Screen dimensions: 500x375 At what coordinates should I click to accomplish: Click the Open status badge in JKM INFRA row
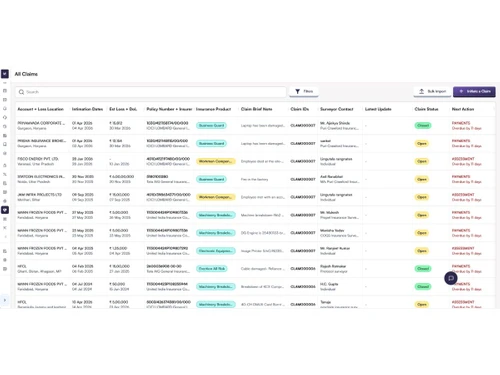pyautogui.click(x=422, y=197)
